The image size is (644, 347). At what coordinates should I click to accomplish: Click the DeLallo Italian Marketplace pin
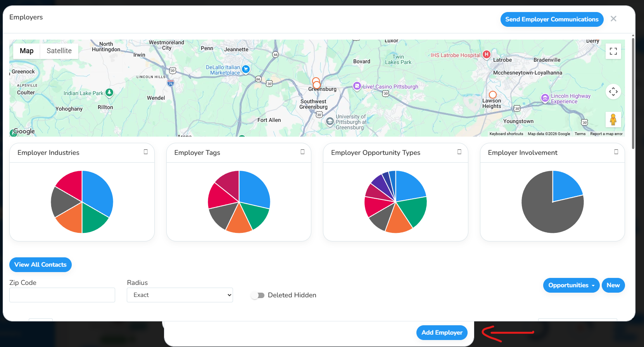click(x=245, y=69)
